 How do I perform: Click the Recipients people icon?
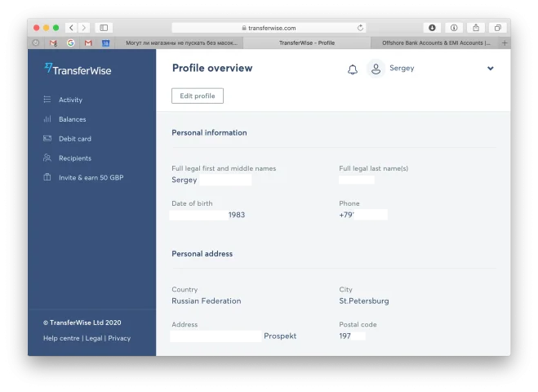(47, 158)
